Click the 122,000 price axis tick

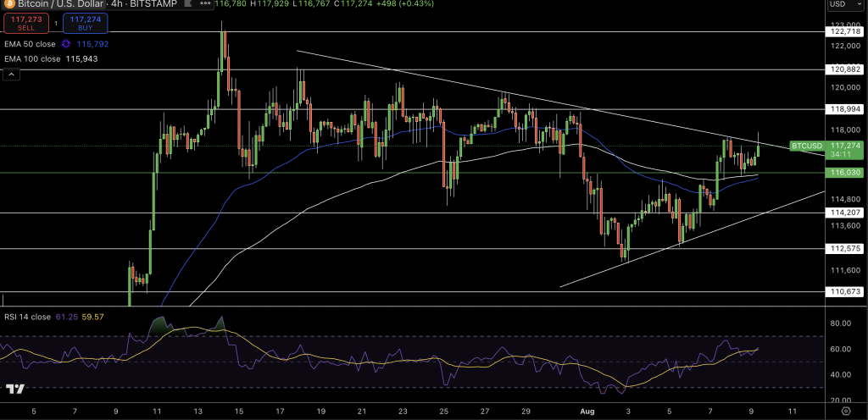click(845, 46)
